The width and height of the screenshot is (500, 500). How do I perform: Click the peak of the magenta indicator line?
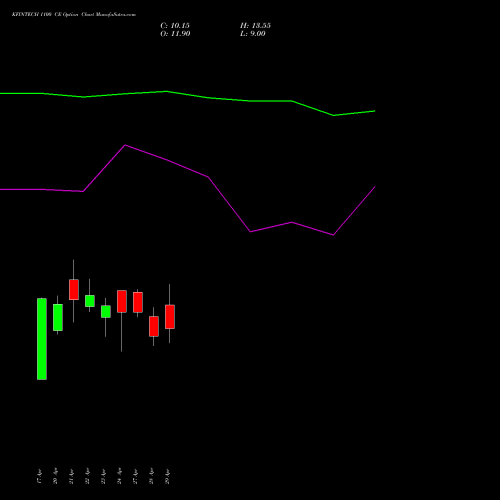125,145
